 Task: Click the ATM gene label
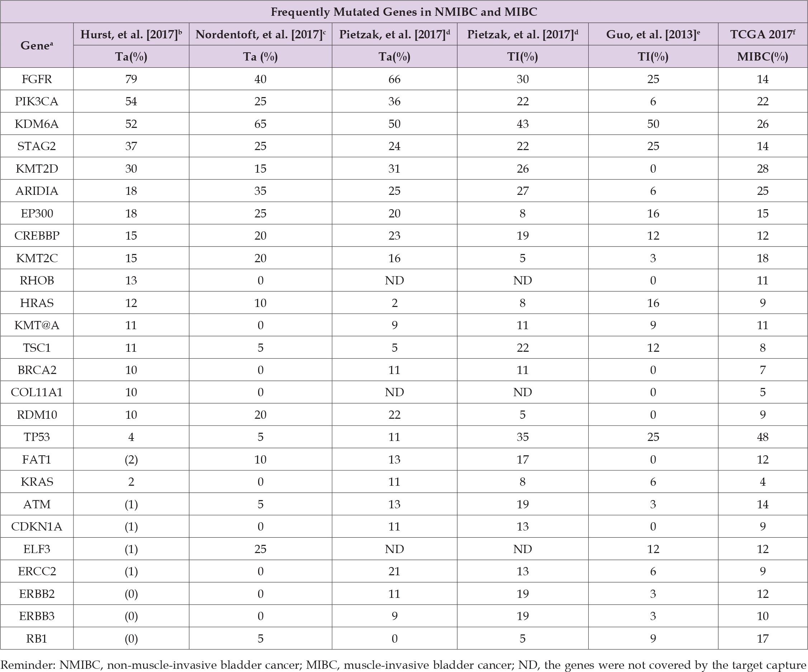37,504
